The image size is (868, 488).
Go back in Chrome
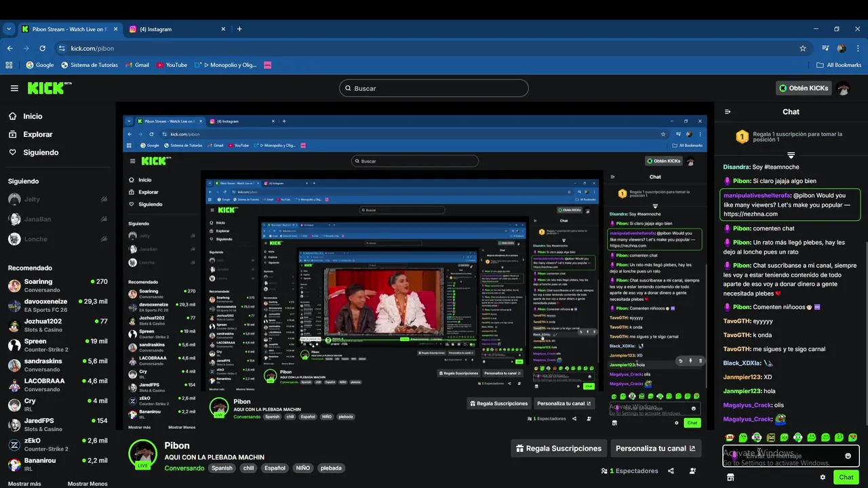(9, 48)
